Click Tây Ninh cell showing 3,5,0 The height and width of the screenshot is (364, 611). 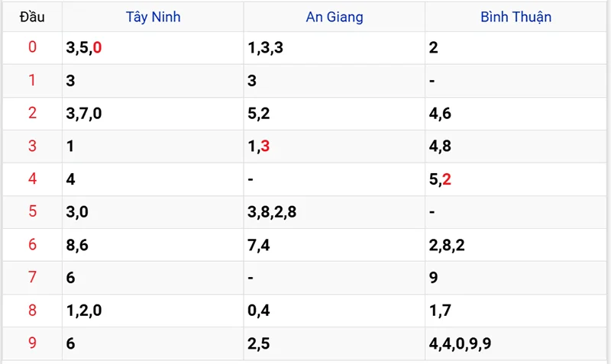pyautogui.click(x=85, y=48)
